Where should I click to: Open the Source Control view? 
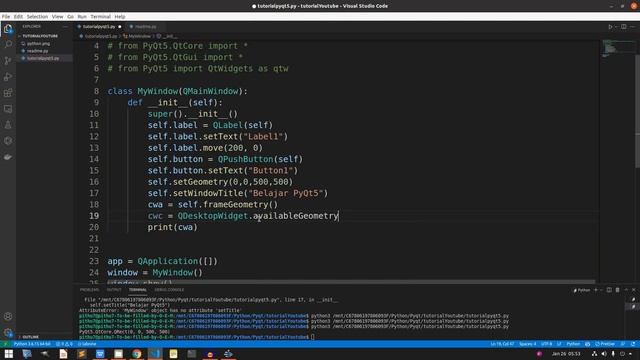(x=8, y=60)
